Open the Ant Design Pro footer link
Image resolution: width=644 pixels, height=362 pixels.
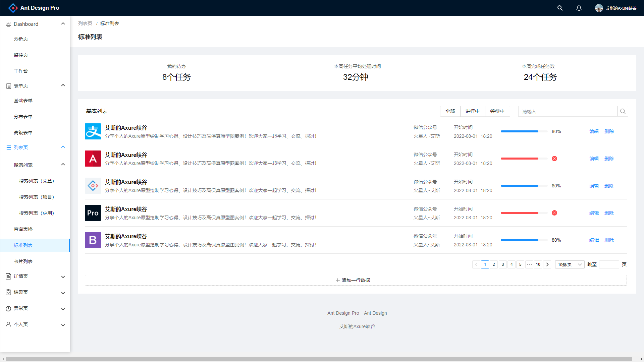(343, 313)
